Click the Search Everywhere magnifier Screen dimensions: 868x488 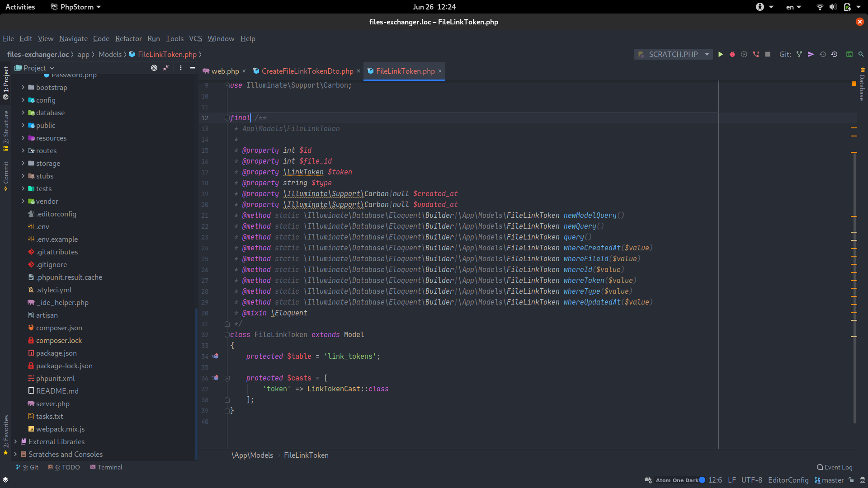(861, 54)
